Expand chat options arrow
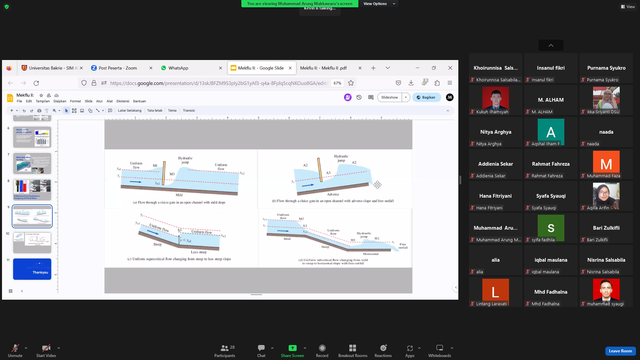 272,348
